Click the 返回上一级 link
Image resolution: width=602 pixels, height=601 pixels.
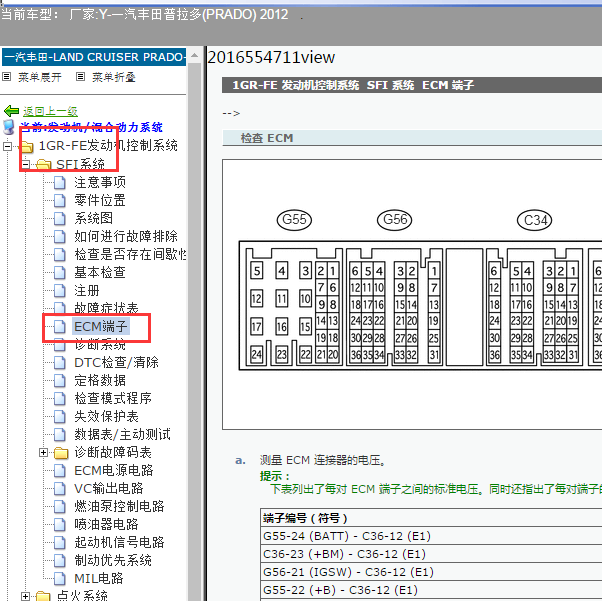pyautogui.click(x=50, y=111)
